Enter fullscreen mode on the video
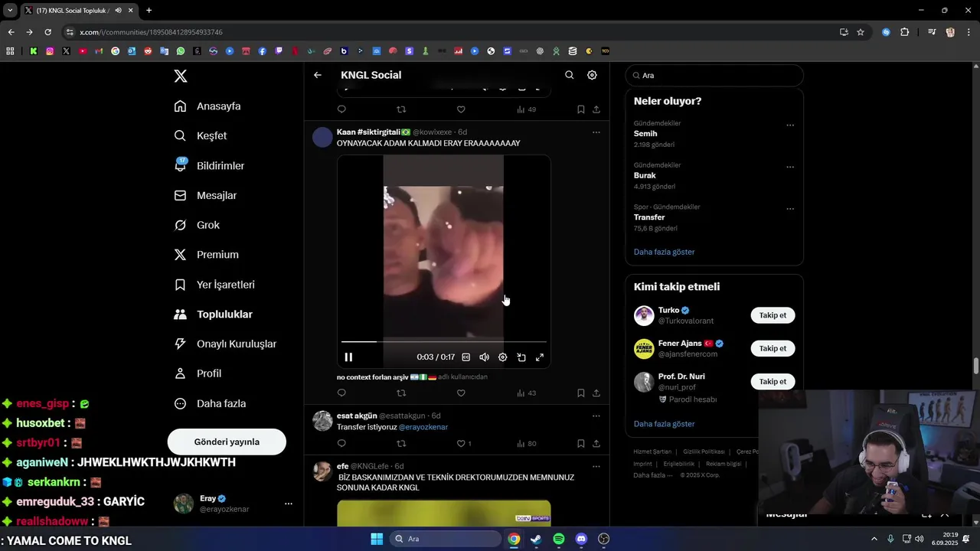 540,357
